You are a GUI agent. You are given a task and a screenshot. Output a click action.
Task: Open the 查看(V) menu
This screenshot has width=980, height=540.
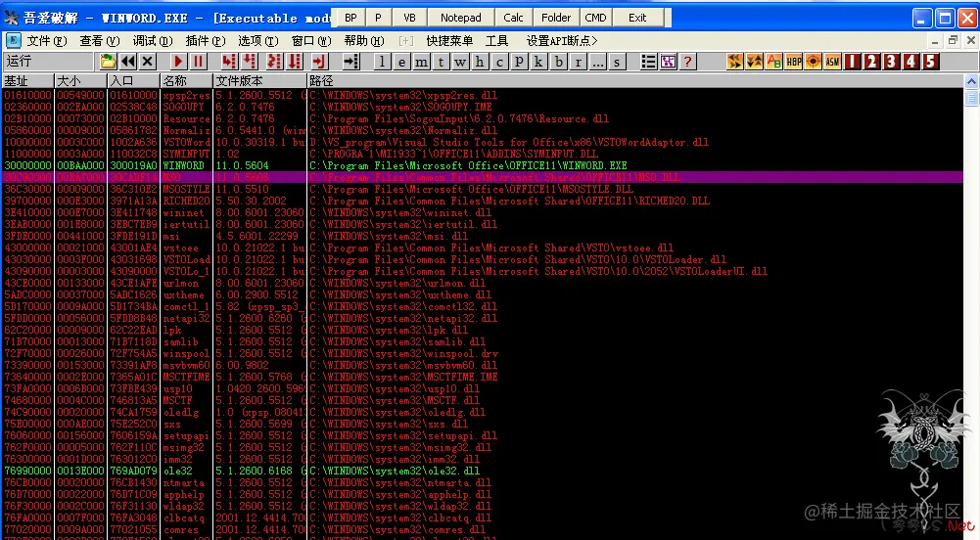point(100,40)
